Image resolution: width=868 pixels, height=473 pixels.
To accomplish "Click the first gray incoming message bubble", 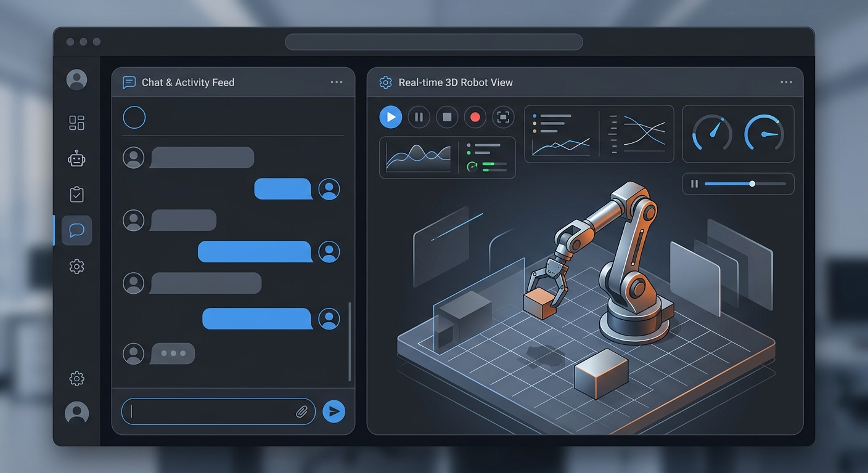I will 202,158.
